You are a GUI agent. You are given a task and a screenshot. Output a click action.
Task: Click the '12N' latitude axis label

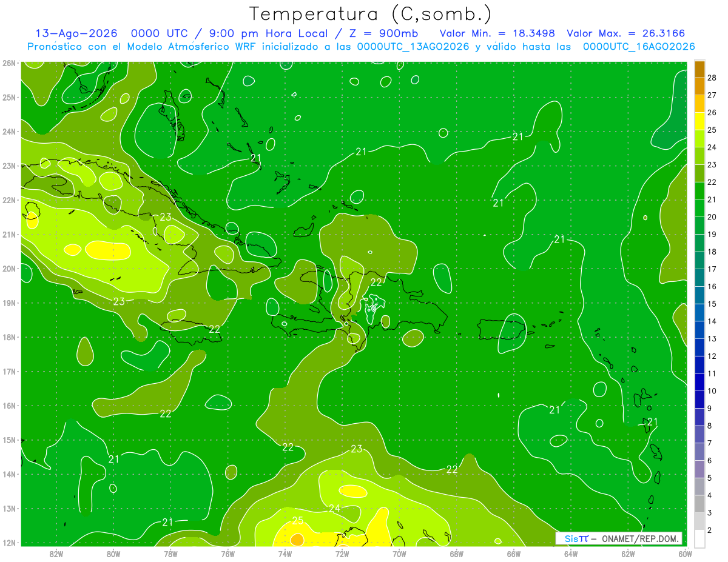coord(9,543)
